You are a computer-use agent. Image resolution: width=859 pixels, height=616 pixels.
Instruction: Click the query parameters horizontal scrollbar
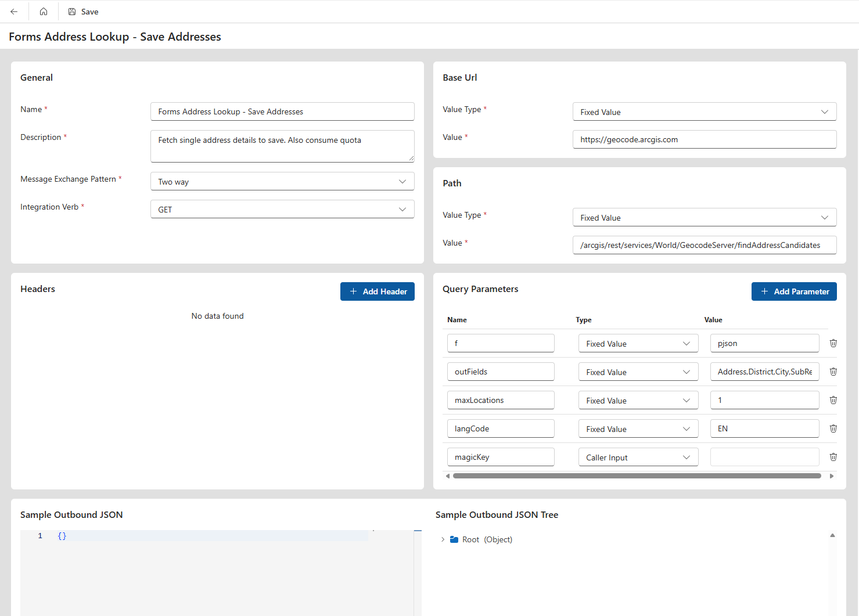click(x=637, y=476)
